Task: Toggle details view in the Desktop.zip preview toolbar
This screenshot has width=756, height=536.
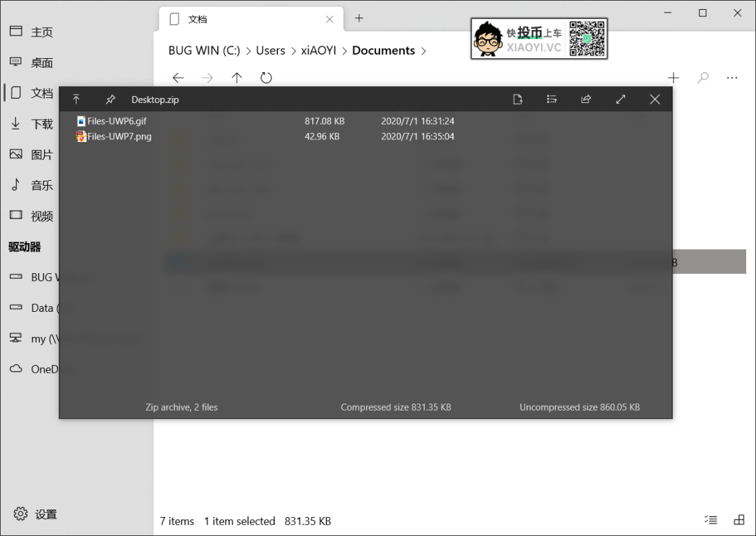Action: pos(552,99)
